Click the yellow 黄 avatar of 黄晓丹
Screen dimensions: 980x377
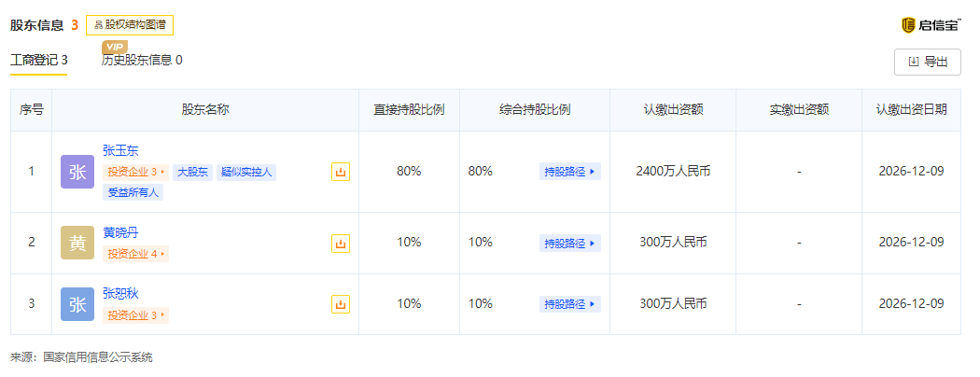point(77,244)
